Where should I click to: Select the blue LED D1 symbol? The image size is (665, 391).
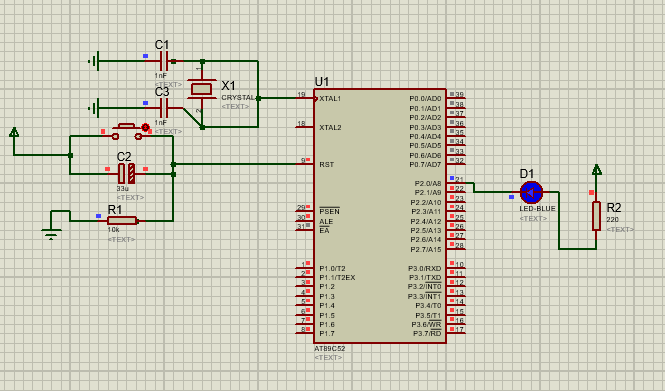(x=531, y=193)
